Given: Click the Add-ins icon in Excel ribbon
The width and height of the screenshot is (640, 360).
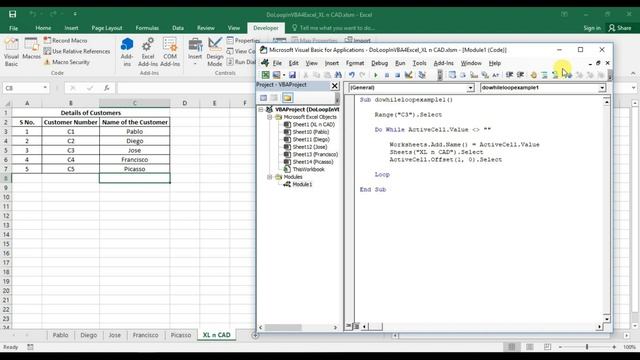Looking at the screenshot, I should [x=127, y=52].
